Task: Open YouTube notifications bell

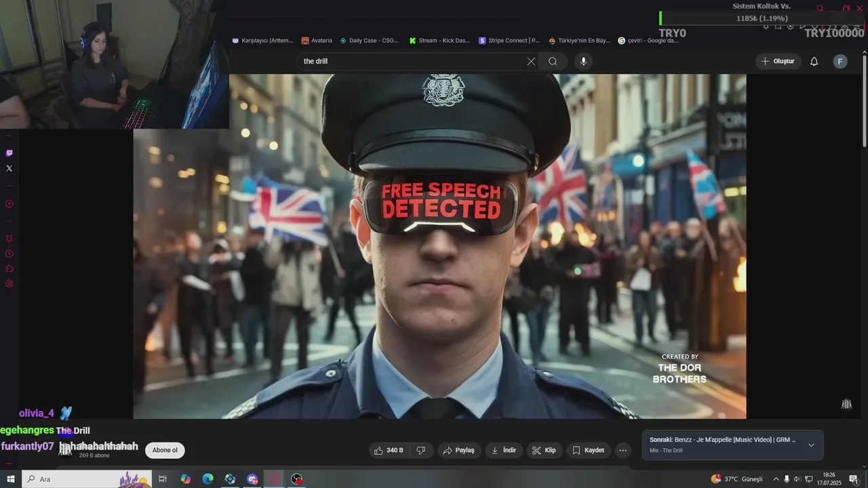Action: 814,62
